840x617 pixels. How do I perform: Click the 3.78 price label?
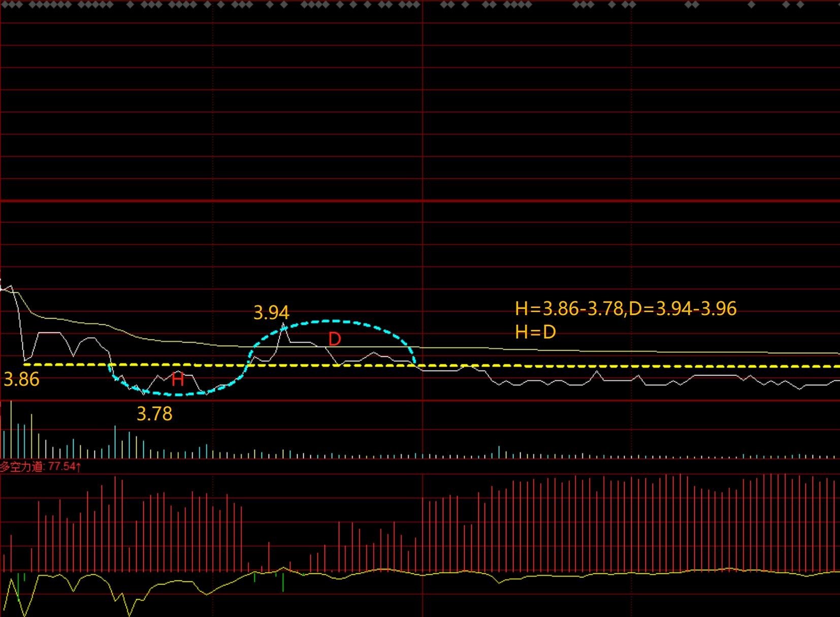(154, 414)
